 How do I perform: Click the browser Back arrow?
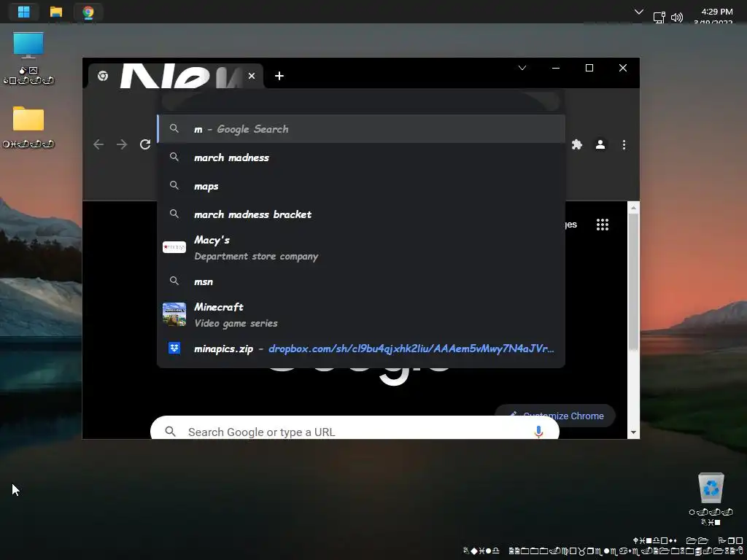[98, 144]
